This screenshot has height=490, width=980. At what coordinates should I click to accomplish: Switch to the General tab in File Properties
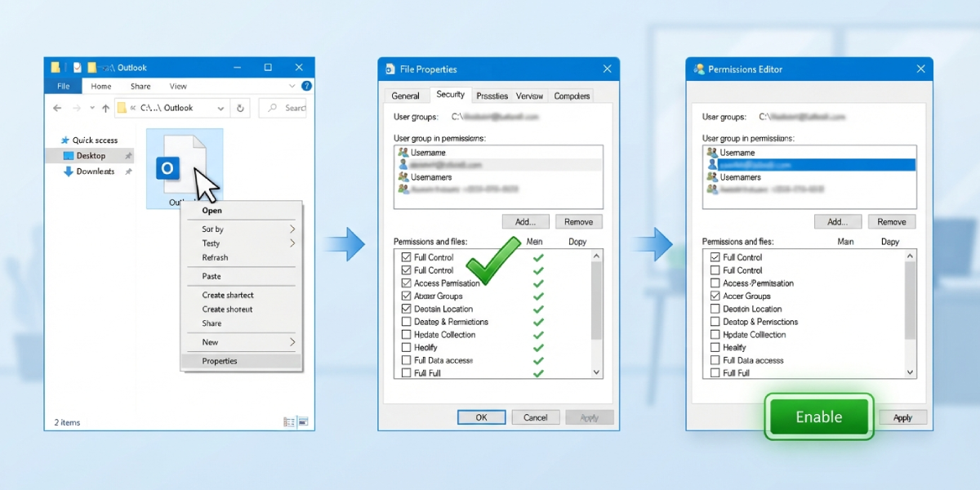tap(405, 96)
